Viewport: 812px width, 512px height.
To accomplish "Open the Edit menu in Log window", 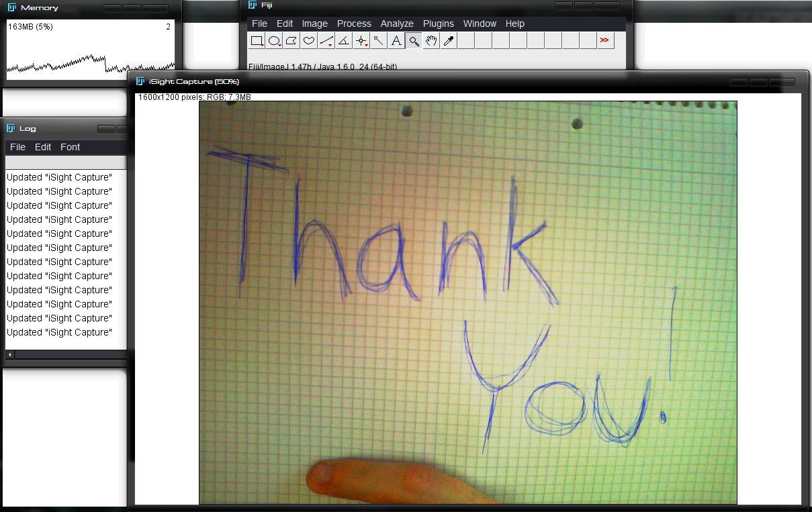I will 43,147.
